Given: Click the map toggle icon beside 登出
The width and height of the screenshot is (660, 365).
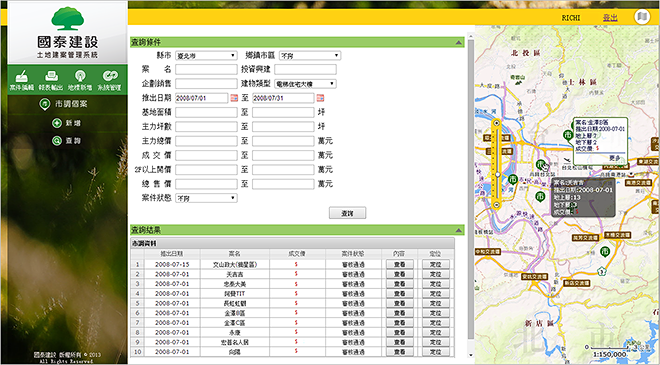Looking at the screenshot, I should [x=642, y=17].
